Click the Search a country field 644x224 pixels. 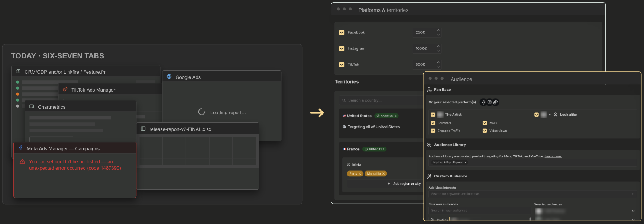pos(381,100)
